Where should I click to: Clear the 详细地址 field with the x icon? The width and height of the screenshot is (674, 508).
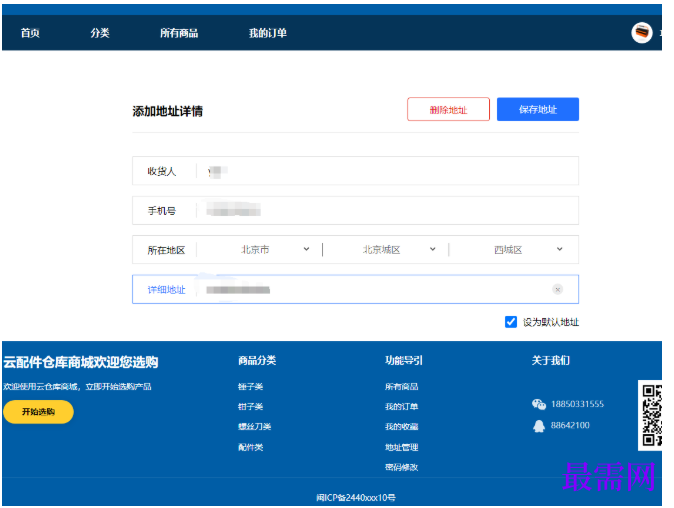[558, 289]
